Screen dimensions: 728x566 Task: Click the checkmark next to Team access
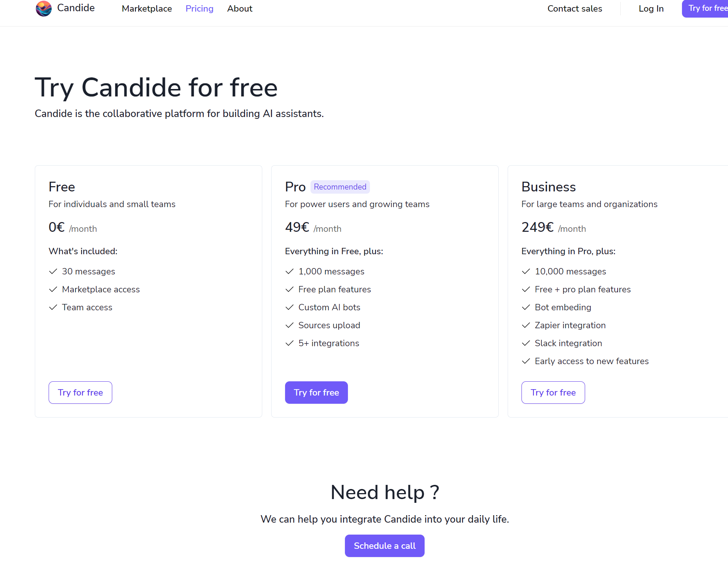point(53,307)
